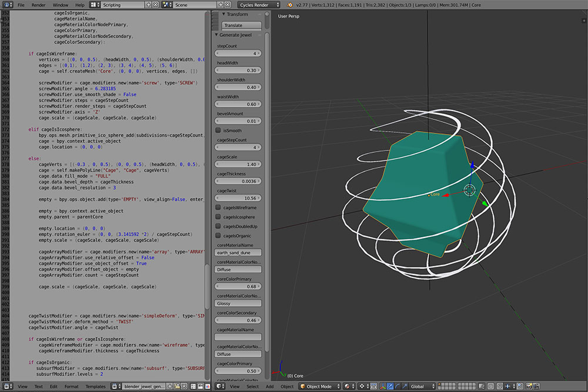The width and height of the screenshot is (588, 392).
Task: Add a new screen layout next to Scripting
Action: 148,5
